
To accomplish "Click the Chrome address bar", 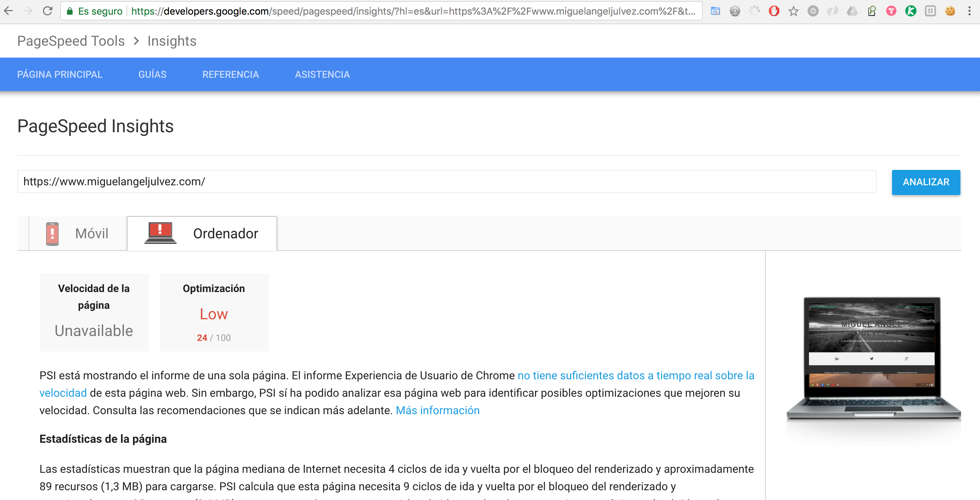I will coord(381,11).
